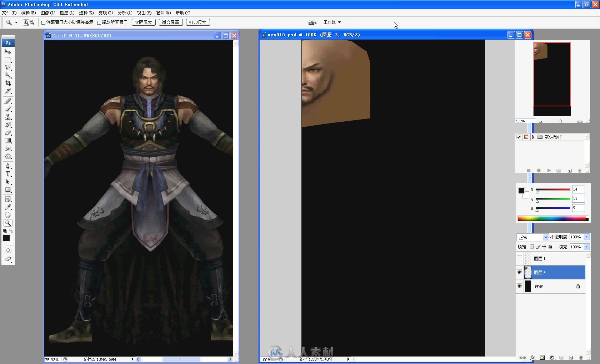This screenshot has height=364, width=600.
Task: Toggle dialog control for 默认动作 set
Action: point(526,137)
